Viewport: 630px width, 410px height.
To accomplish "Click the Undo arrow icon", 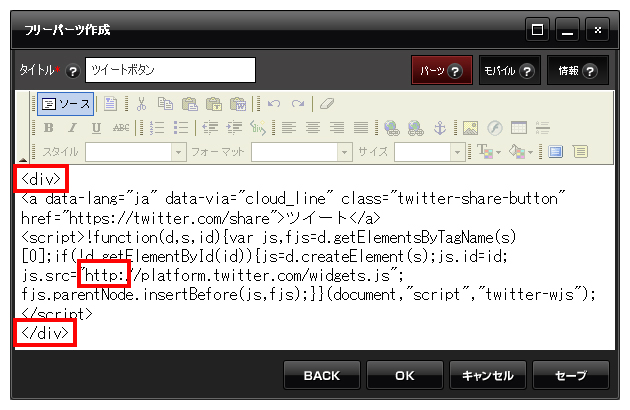I will [274, 104].
